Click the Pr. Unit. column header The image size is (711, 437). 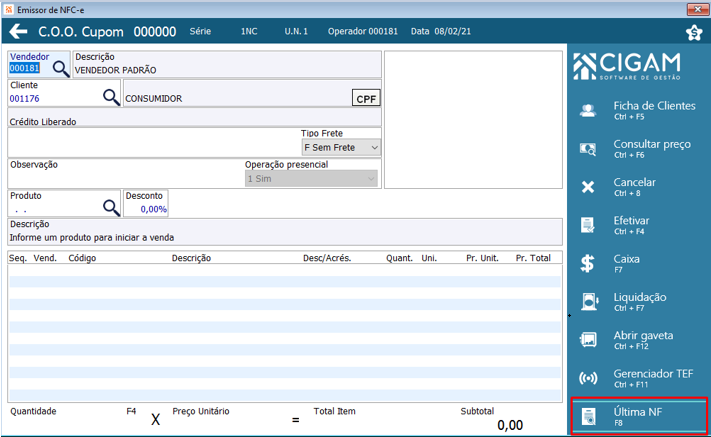click(x=482, y=258)
